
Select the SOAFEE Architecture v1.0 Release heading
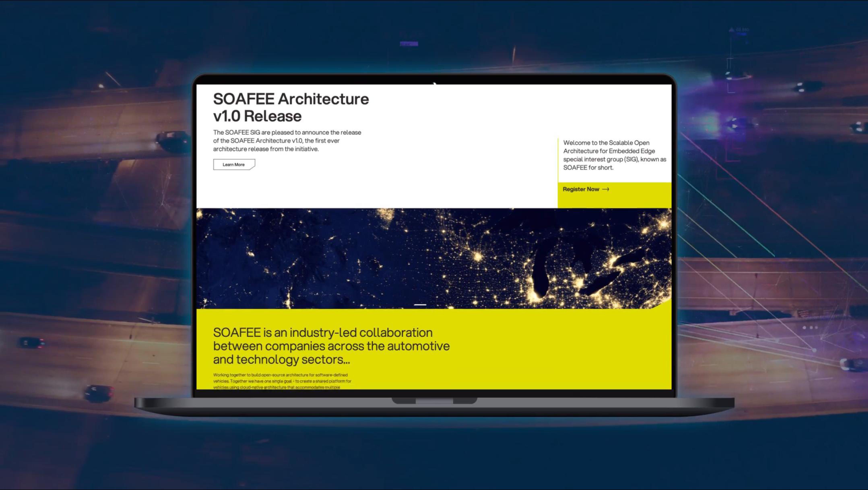(x=291, y=107)
